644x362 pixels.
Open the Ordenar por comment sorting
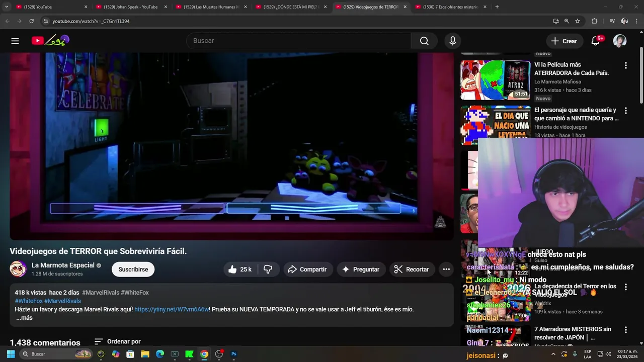coord(118,341)
